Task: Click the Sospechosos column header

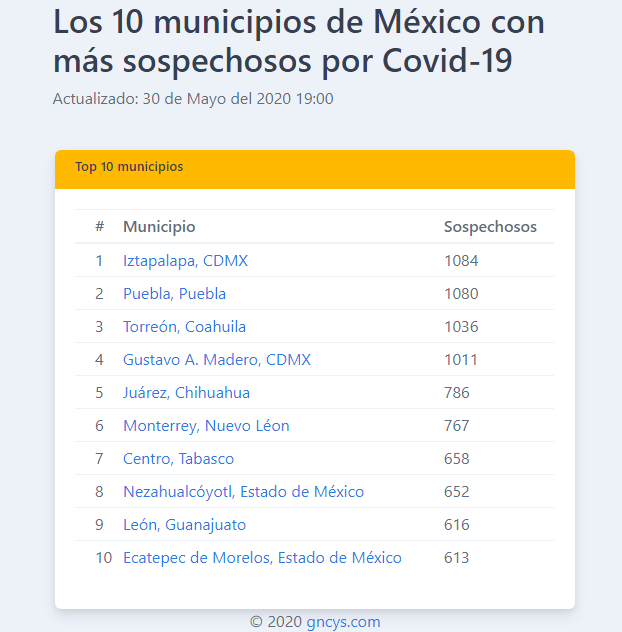Action: tap(490, 227)
